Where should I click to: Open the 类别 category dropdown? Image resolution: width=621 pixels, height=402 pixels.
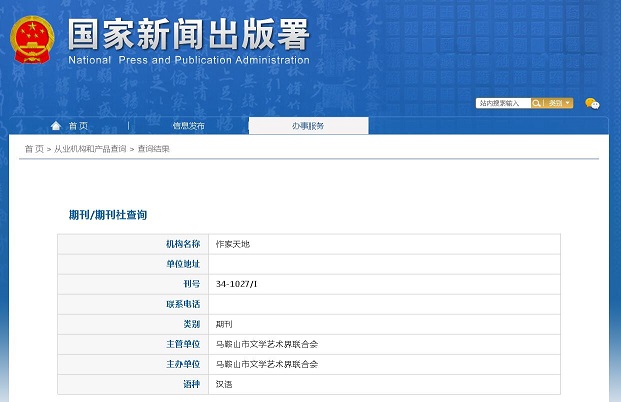point(559,103)
